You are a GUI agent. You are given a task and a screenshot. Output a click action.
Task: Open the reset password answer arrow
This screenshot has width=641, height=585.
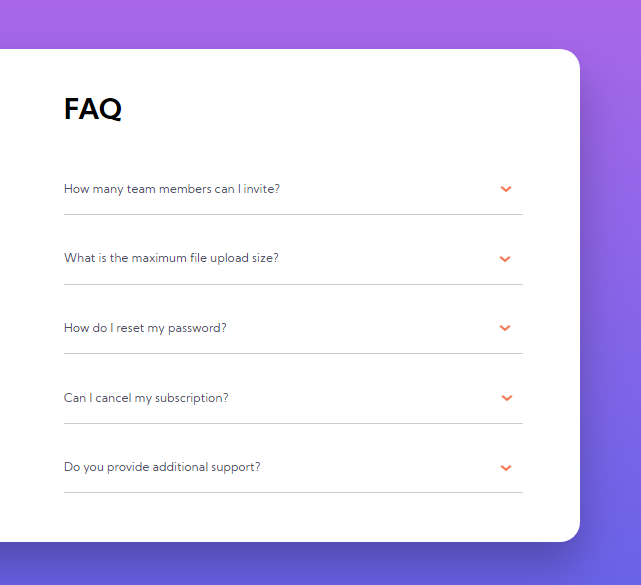tap(505, 328)
